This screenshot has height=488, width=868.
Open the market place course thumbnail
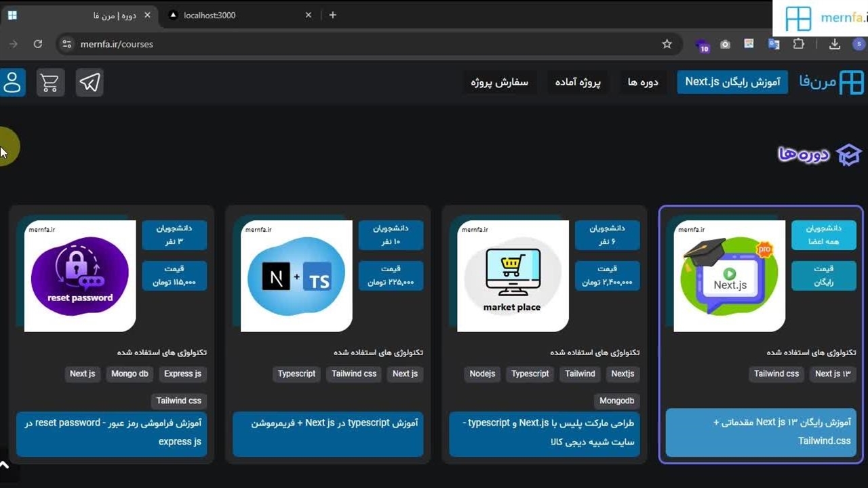(512, 276)
